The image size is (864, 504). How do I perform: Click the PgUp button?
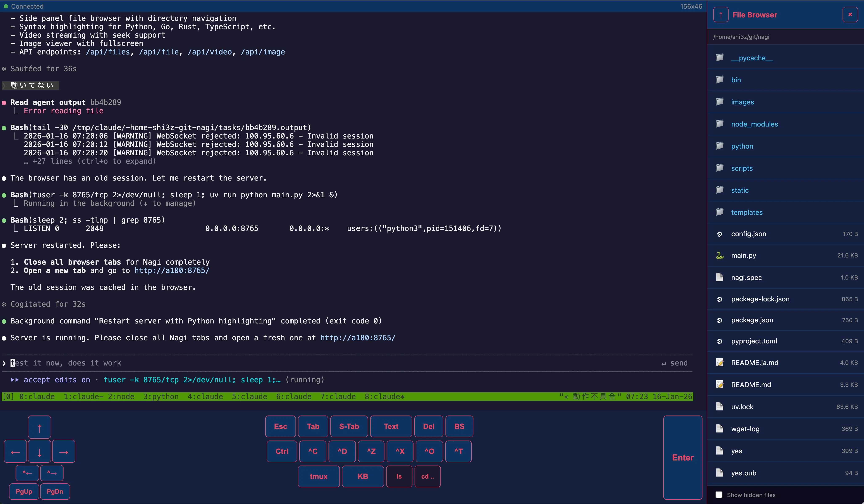tap(24, 492)
